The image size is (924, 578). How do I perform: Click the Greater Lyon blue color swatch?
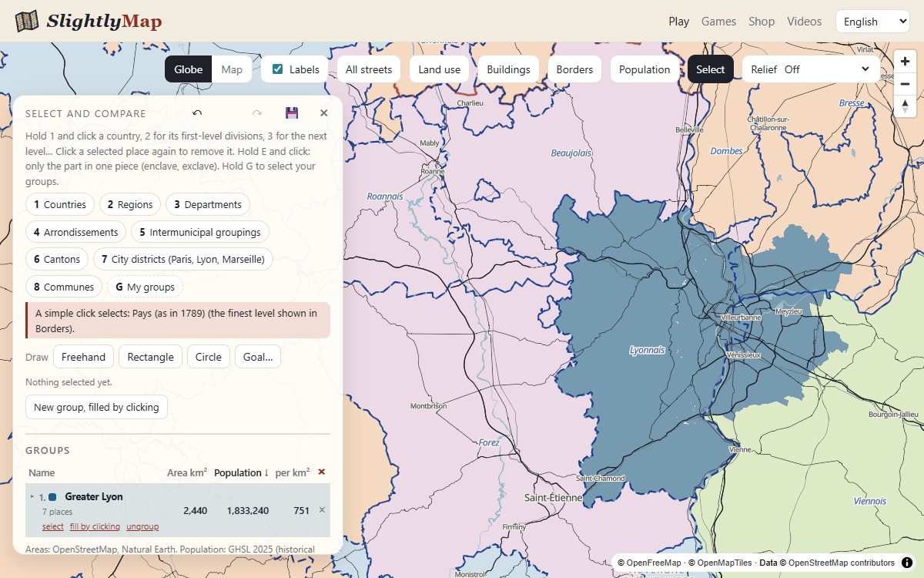(x=52, y=497)
